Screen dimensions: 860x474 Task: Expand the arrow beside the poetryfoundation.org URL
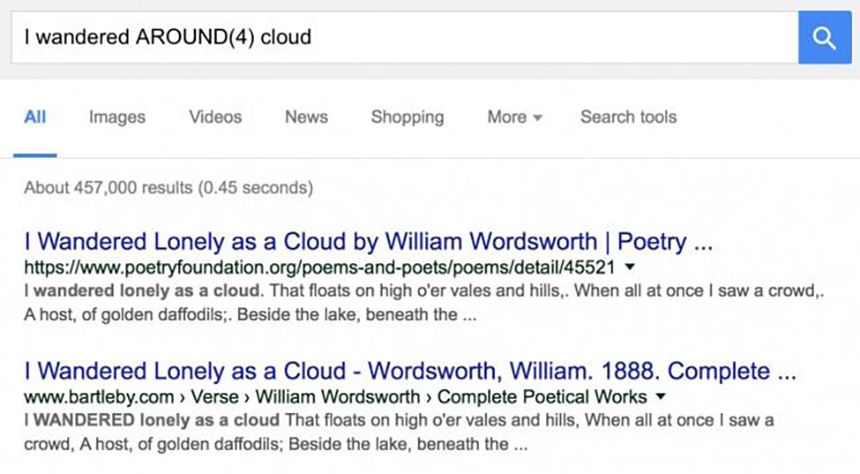coord(629,268)
